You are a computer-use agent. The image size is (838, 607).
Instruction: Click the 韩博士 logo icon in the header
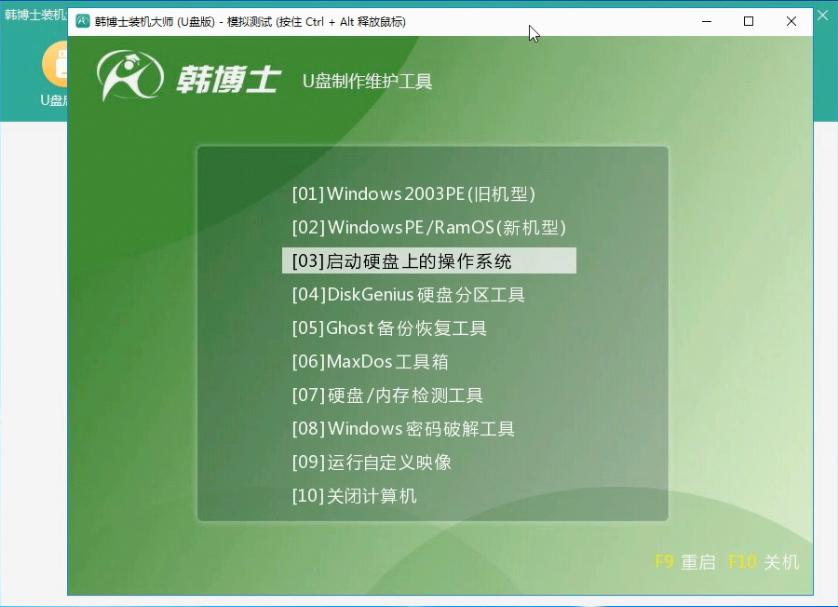130,77
